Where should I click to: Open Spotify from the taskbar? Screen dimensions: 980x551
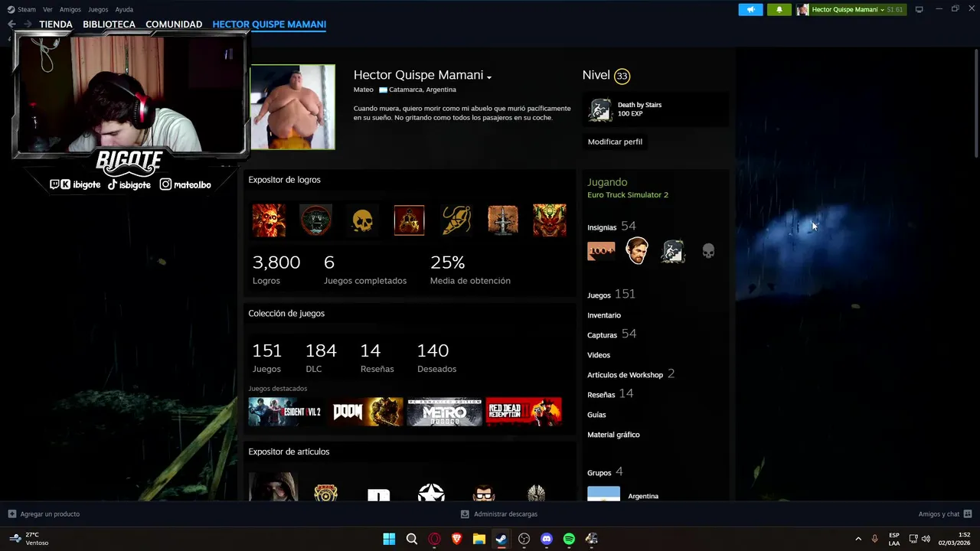coord(569,539)
